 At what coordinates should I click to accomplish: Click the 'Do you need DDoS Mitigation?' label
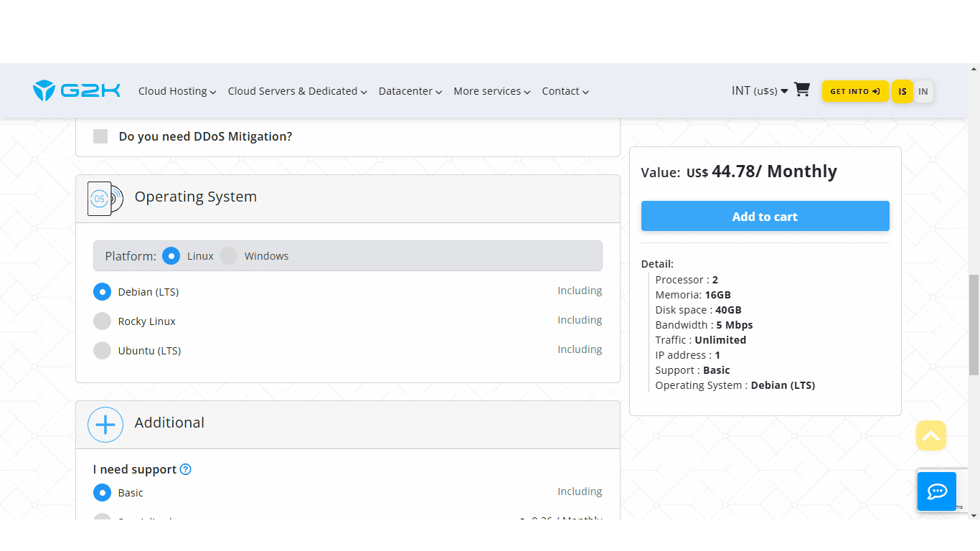pyautogui.click(x=205, y=136)
